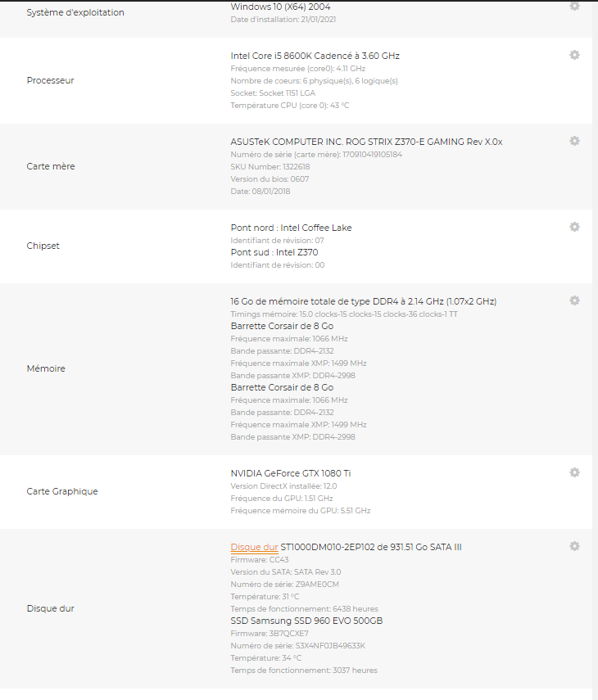The width and height of the screenshot is (598, 700).
Task: Click the "Carte Graphique" section label
Action: (x=62, y=491)
